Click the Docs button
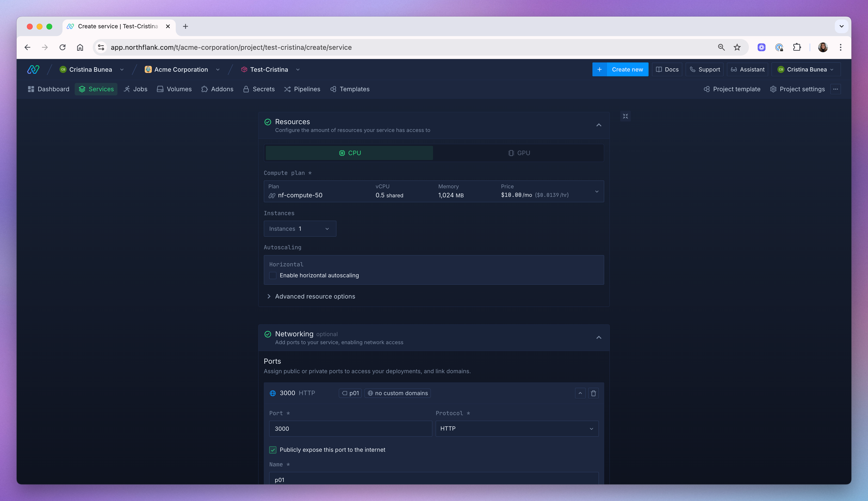Screen dimensions: 868x501 coord(667,70)
